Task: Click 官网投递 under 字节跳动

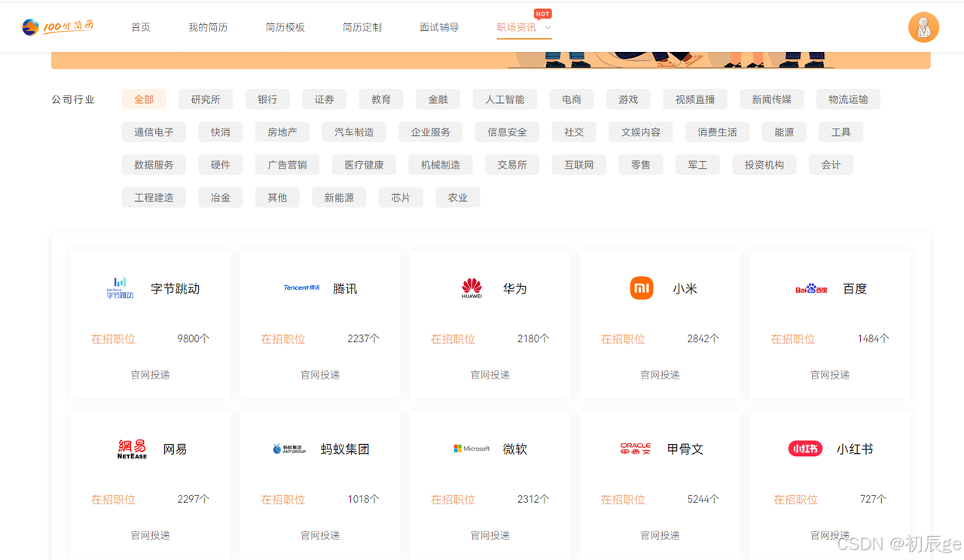Action: 150,375
